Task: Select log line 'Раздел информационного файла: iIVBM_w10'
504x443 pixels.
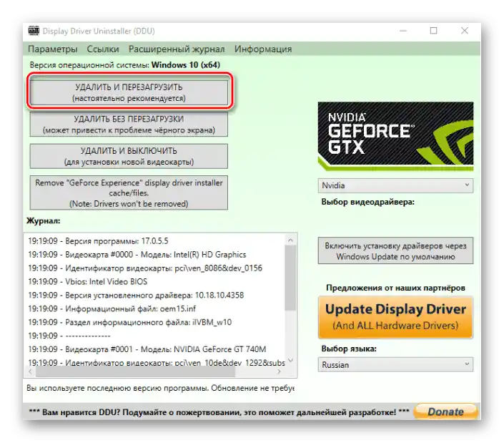Action: [130, 322]
